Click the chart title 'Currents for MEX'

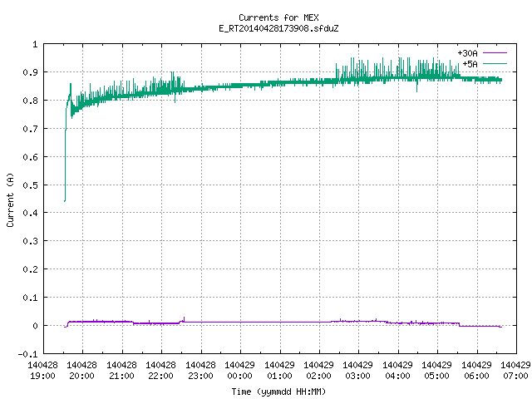[278, 17]
